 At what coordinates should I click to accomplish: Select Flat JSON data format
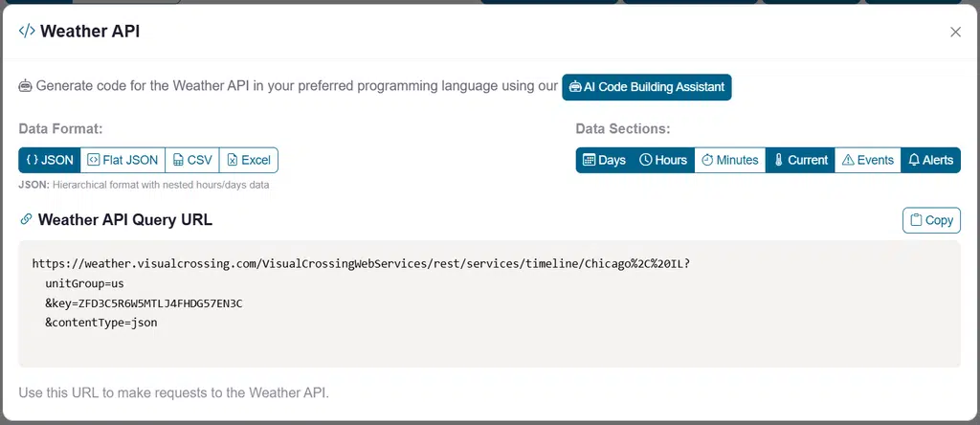point(122,160)
